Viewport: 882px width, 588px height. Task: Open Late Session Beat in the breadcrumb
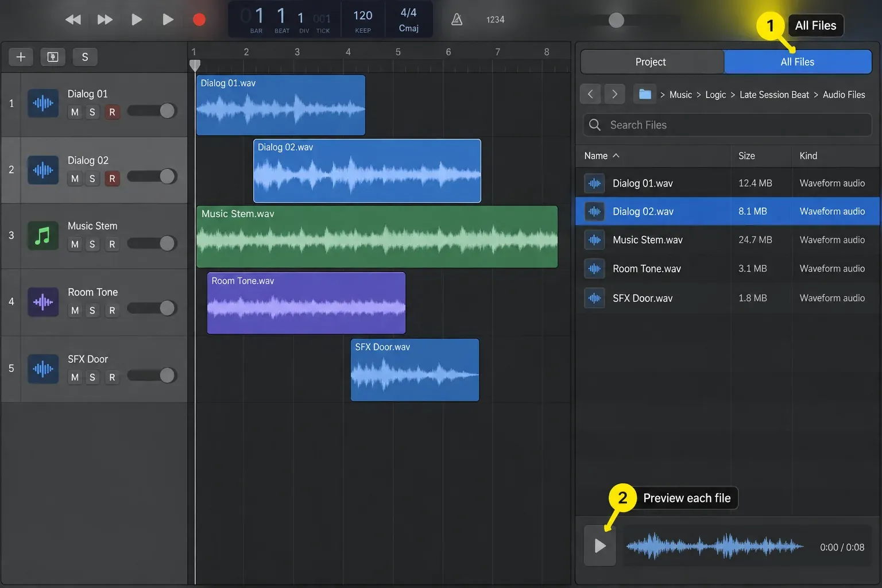point(774,95)
